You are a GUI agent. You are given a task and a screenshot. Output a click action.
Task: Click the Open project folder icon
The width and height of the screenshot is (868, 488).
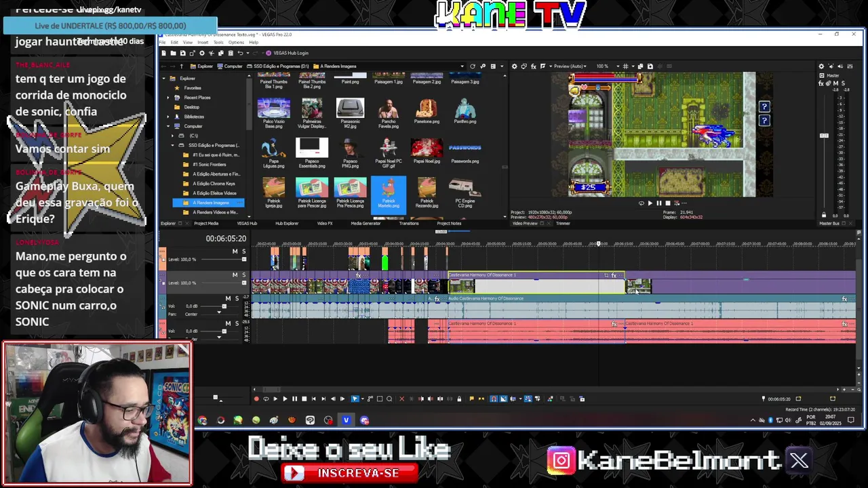[x=173, y=53]
